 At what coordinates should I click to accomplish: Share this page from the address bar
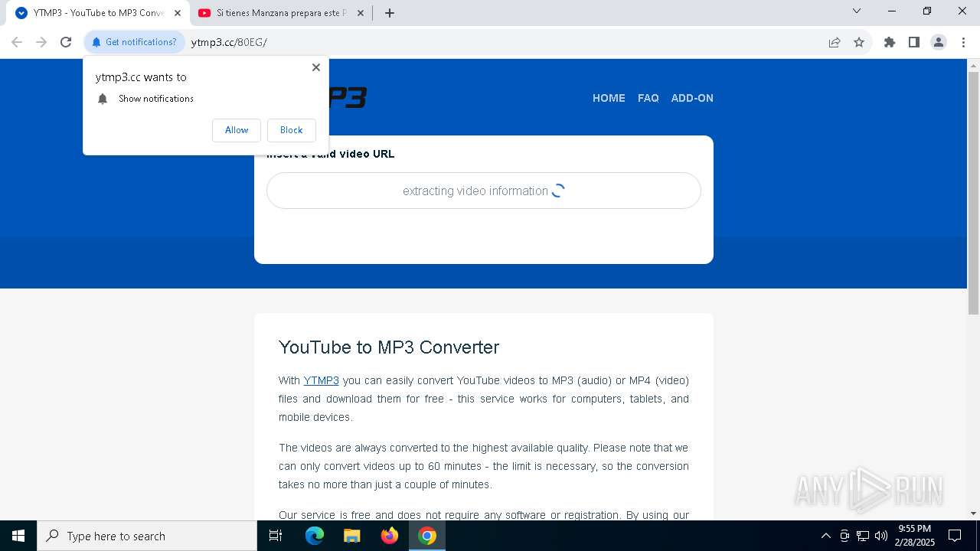pos(835,42)
